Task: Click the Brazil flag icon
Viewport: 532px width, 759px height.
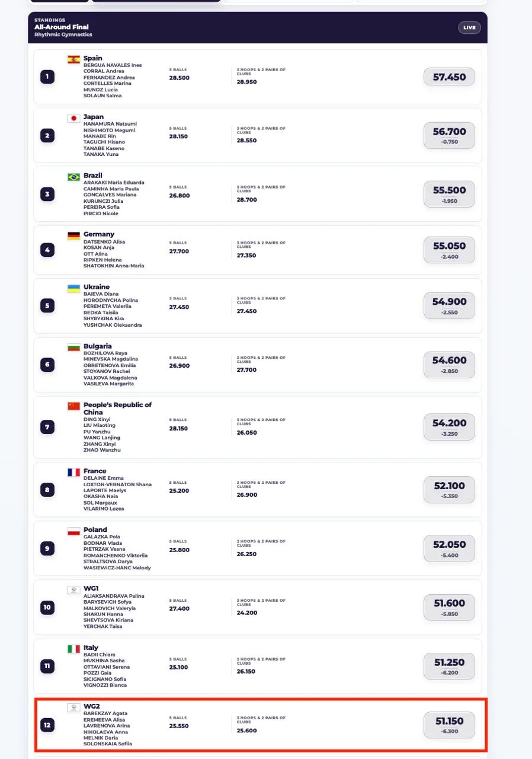Action: click(x=74, y=177)
